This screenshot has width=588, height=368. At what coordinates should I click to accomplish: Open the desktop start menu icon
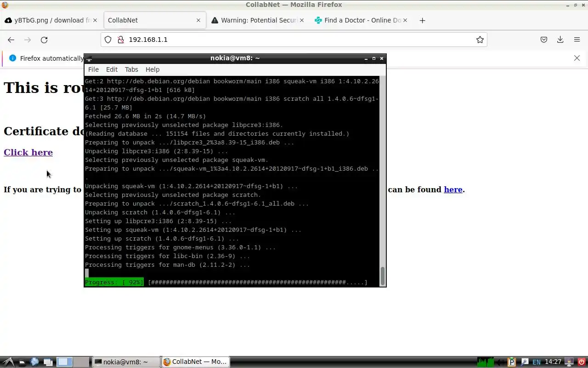click(8, 362)
